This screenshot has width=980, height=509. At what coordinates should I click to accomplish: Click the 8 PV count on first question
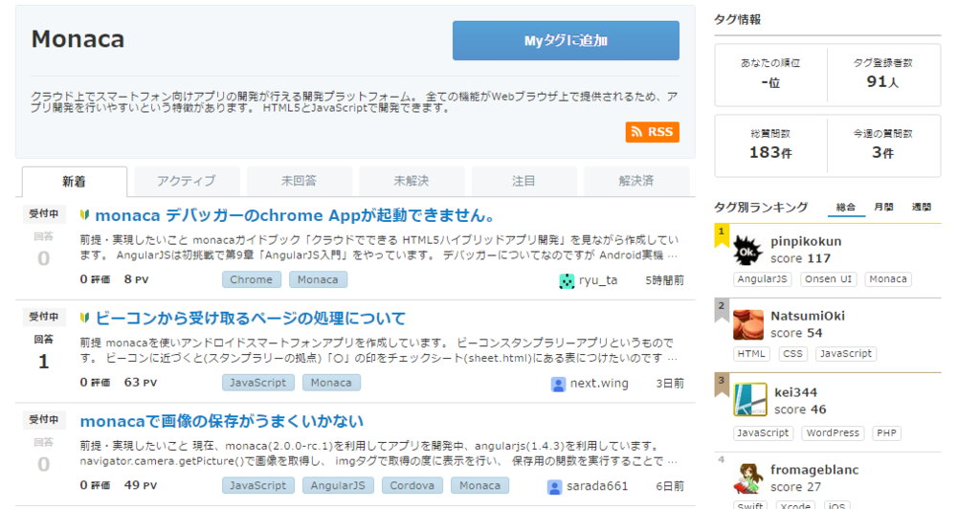pyautogui.click(x=136, y=279)
